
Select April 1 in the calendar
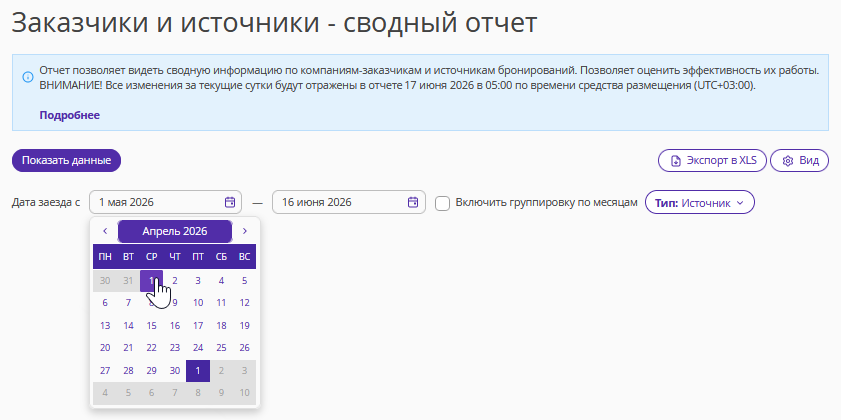tap(151, 281)
